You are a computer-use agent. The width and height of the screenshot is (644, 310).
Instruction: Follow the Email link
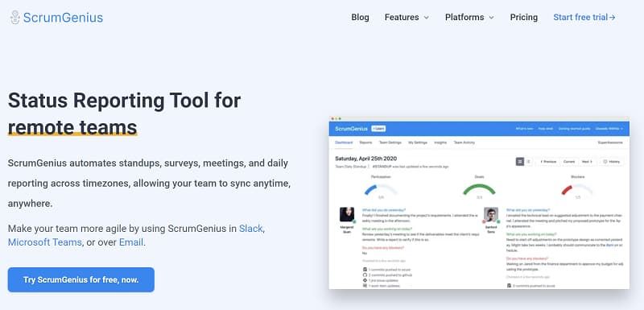tap(131, 242)
